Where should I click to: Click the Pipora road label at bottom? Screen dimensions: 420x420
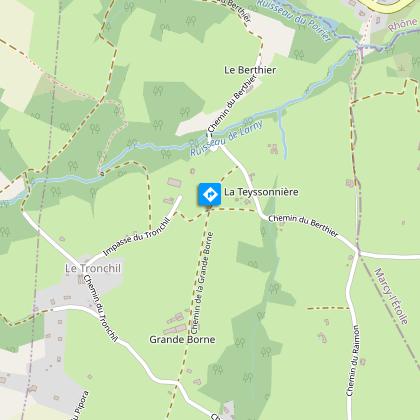(80, 405)
